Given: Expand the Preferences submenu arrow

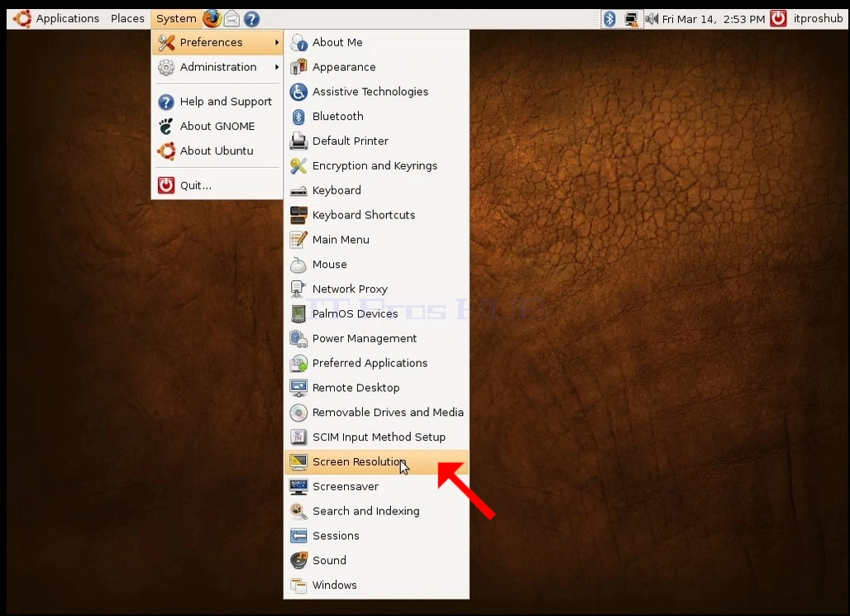Looking at the screenshot, I should coord(277,42).
